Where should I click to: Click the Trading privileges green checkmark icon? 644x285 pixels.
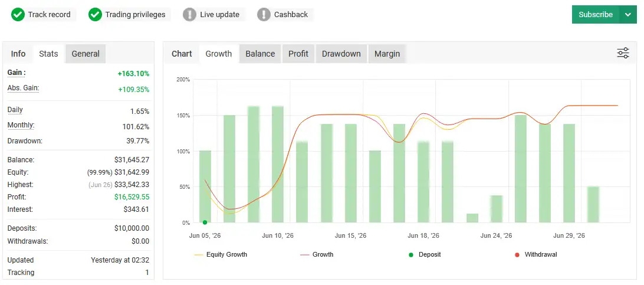click(95, 15)
